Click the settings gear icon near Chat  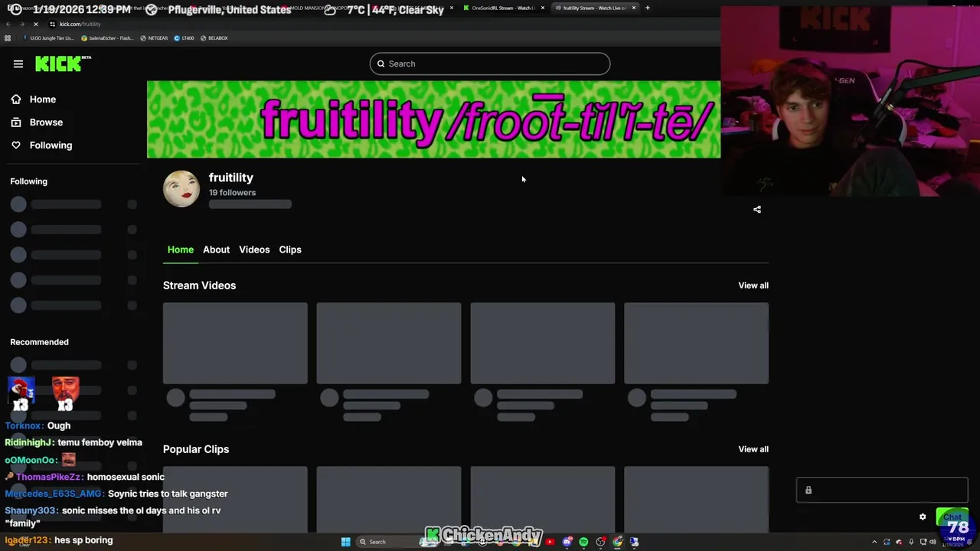point(923,517)
